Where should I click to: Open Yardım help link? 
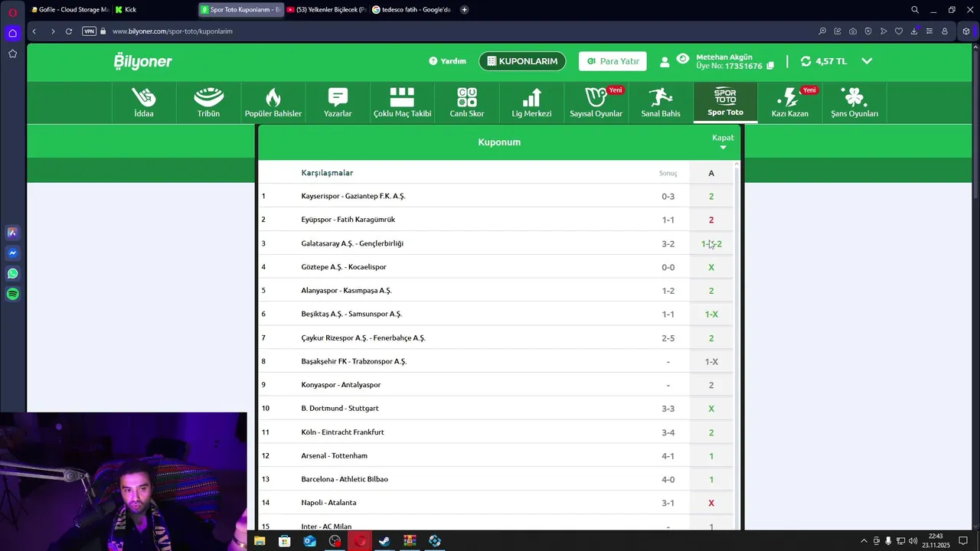(x=448, y=61)
